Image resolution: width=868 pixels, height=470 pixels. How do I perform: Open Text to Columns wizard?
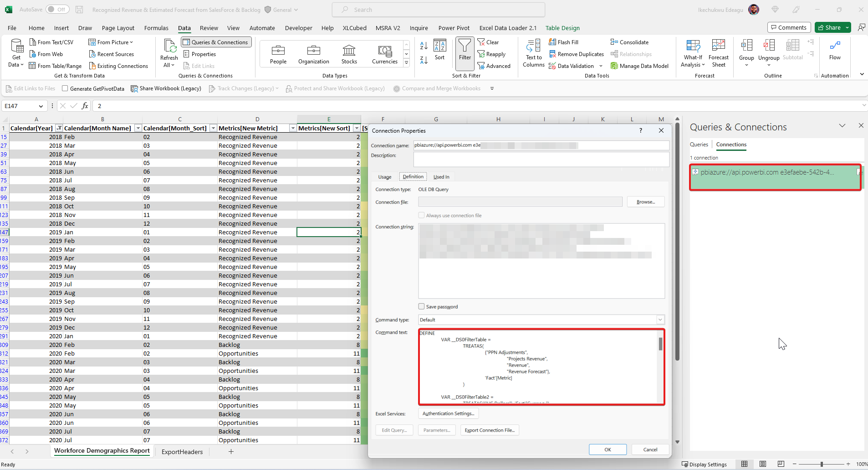click(x=534, y=54)
